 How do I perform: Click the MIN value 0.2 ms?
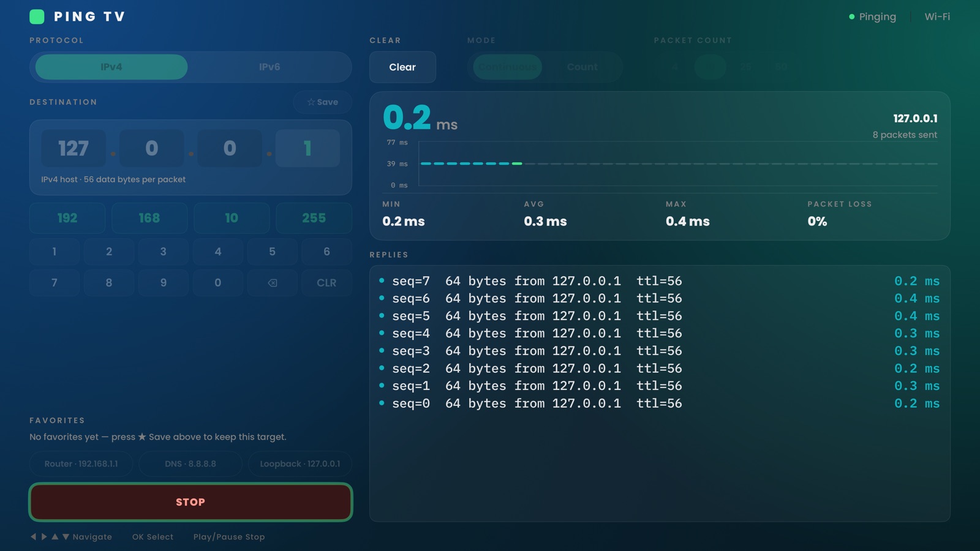tap(404, 222)
